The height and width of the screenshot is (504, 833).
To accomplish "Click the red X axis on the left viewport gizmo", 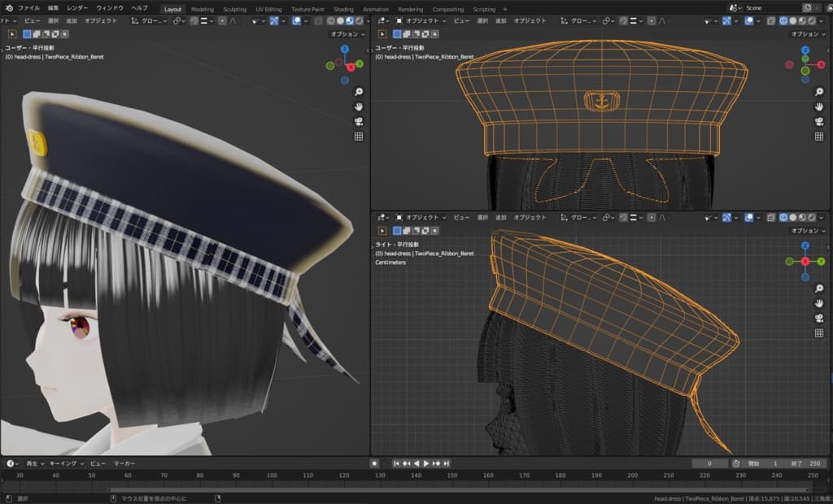I will (x=351, y=65).
